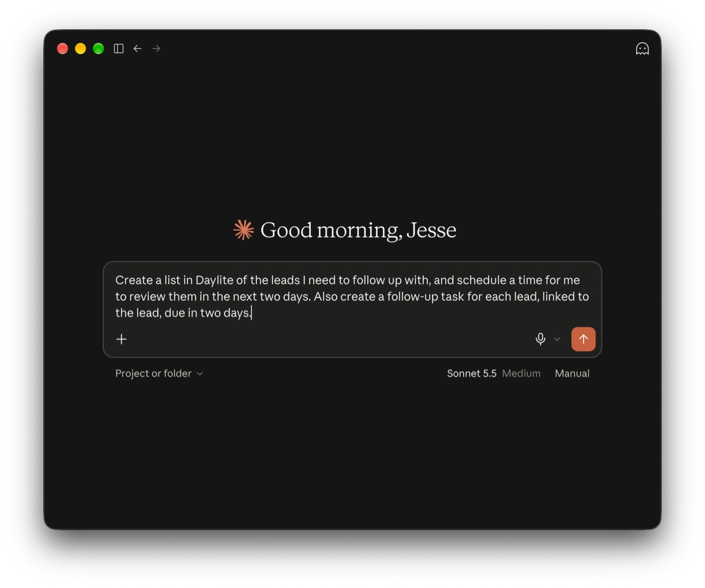Send the message with the orange arrow button
705x588 pixels.
[x=583, y=339]
